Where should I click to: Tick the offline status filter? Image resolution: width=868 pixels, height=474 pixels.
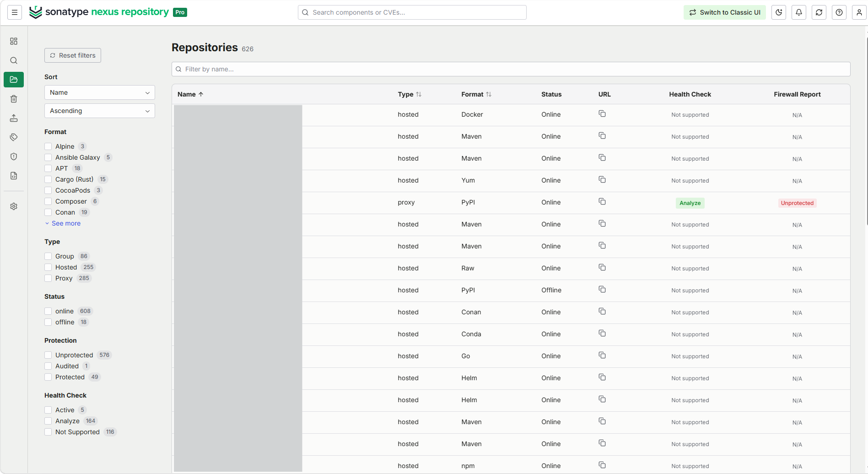(x=48, y=322)
